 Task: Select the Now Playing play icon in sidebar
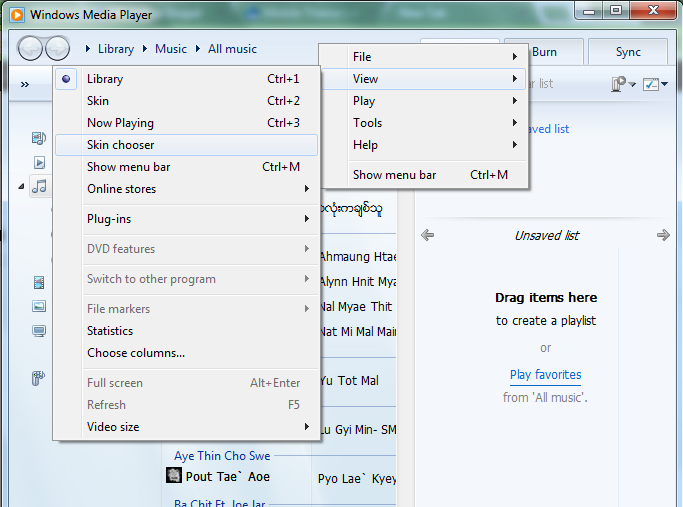[x=39, y=162]
